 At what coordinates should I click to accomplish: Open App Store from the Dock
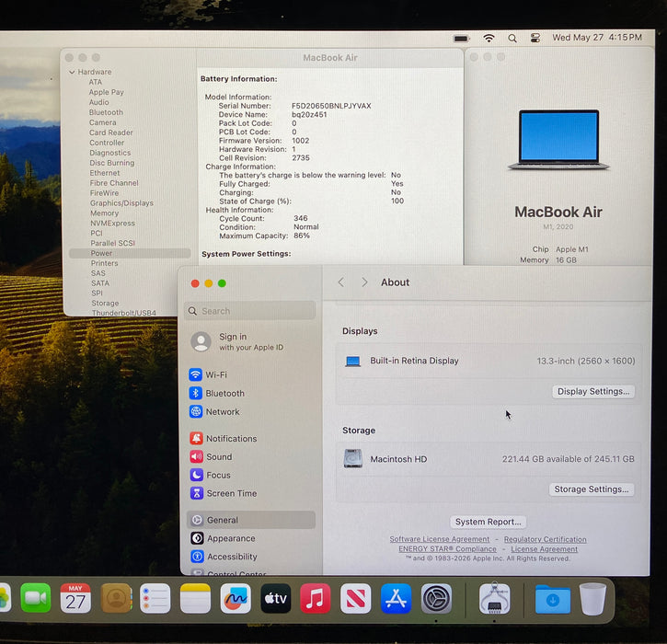396,598
